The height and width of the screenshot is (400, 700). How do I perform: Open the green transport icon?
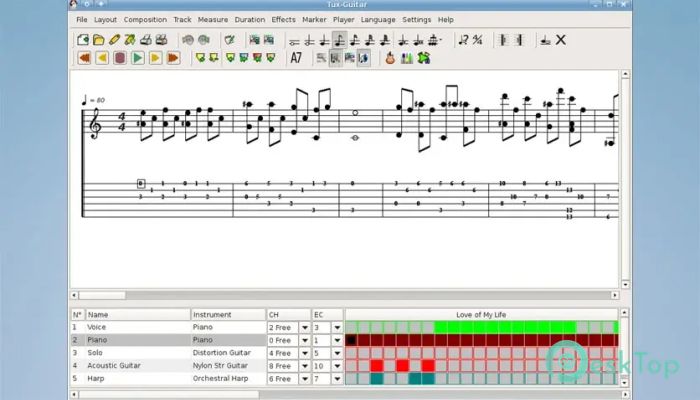424,58
